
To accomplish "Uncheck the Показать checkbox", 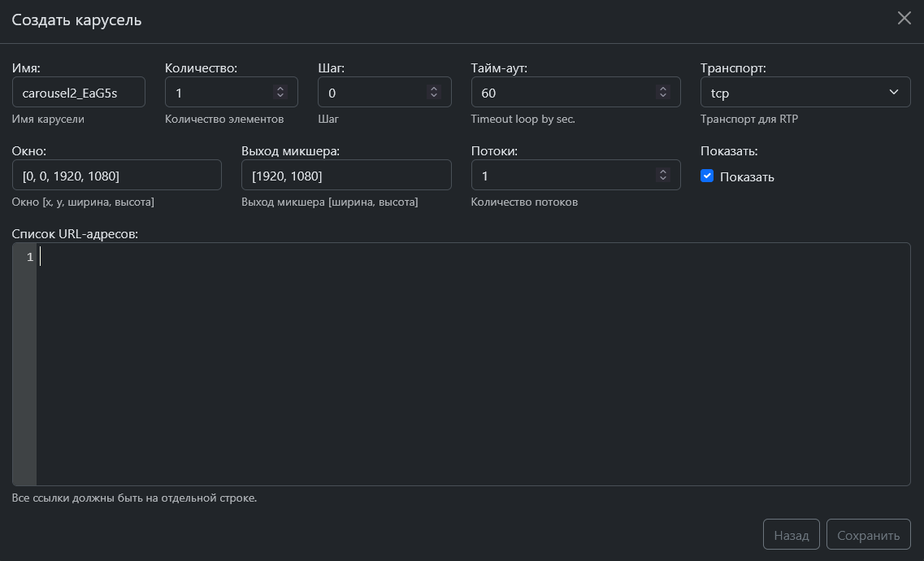I will [x=707, y=176].
